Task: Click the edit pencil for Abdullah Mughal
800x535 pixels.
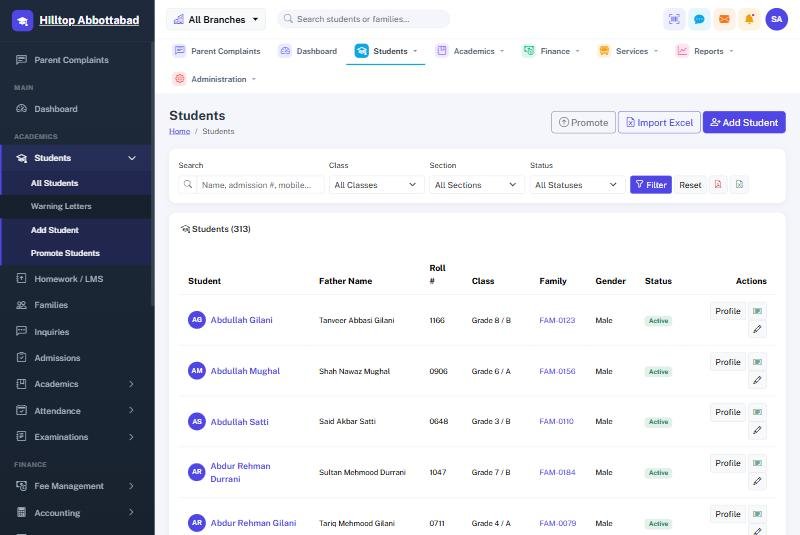Action: [757, 380]
